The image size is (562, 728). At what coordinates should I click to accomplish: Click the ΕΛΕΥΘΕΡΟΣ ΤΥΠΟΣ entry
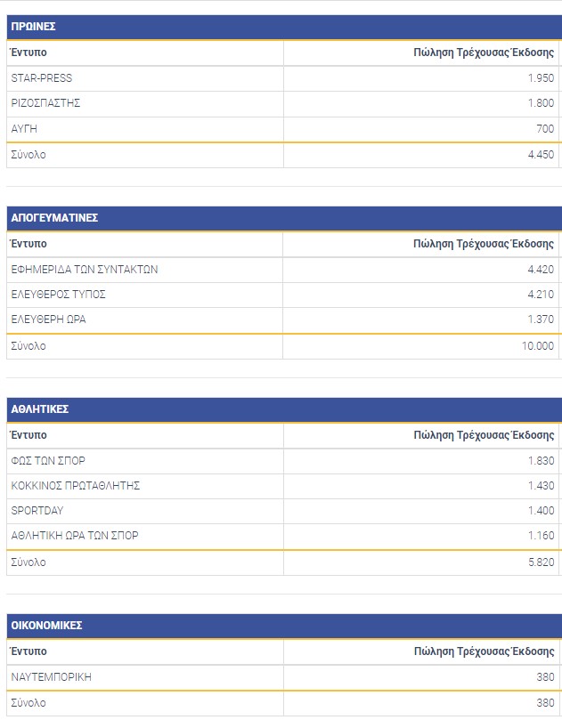59,295
